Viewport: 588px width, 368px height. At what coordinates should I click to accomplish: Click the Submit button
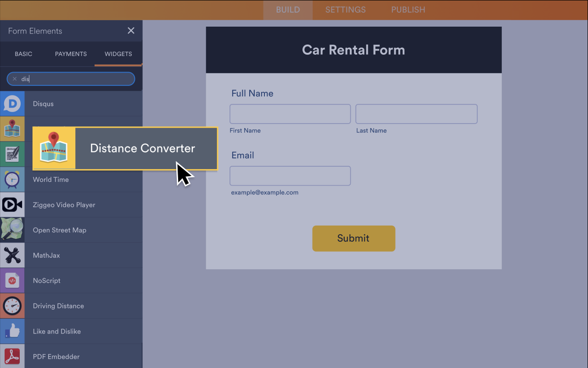point(353,238)
